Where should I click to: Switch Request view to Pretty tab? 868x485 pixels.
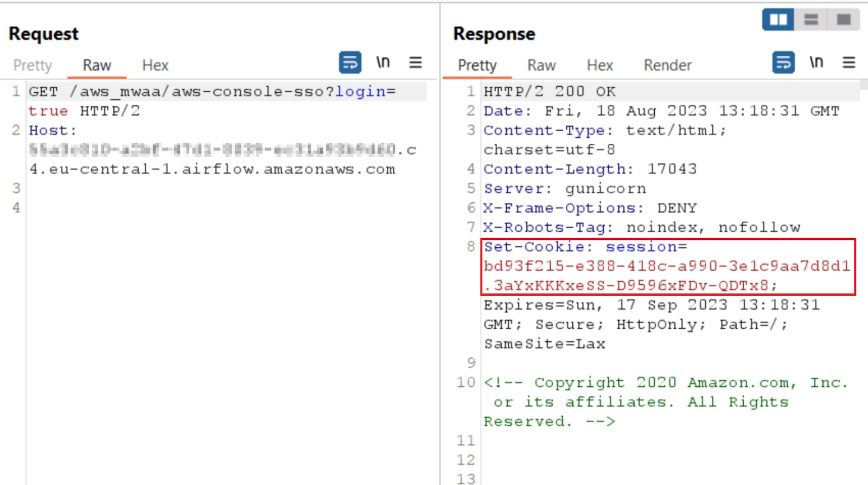pos(33,66)
